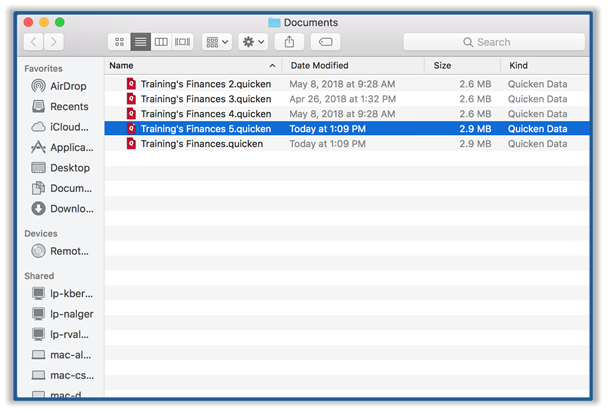Switch to cover flow view
The width and height of the screenshot is (608, 413).
click(x=182, y=42)
